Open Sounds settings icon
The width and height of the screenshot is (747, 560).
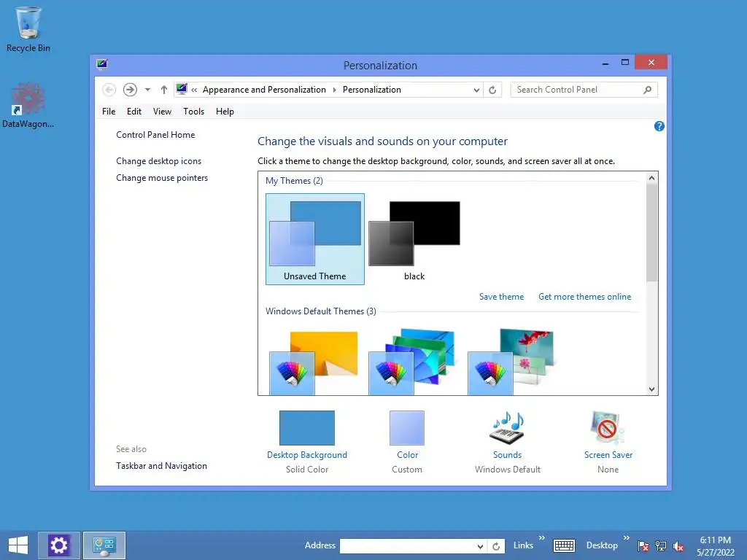(508, 427)
